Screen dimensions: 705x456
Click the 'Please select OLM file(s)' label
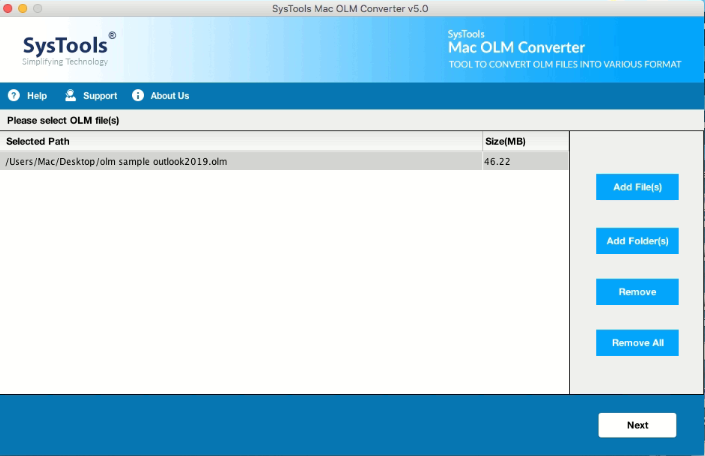pos(63,121)
